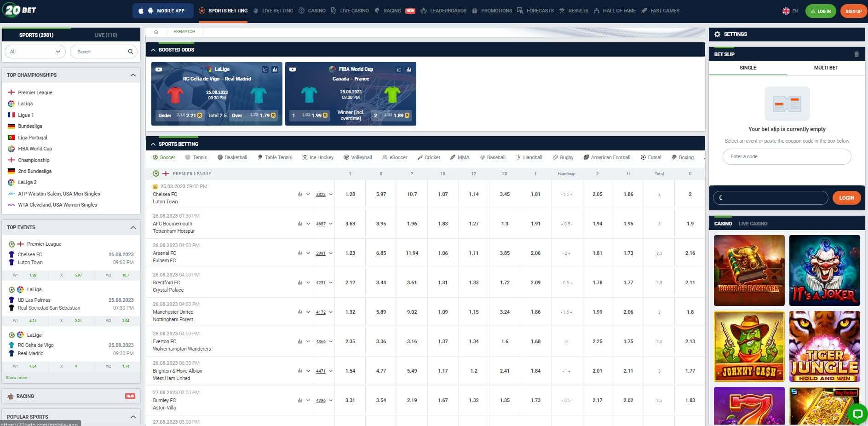Select the Ice Hockey sport tab
Viewport: 868px width, 426px height.
click(x=318, y=157)
